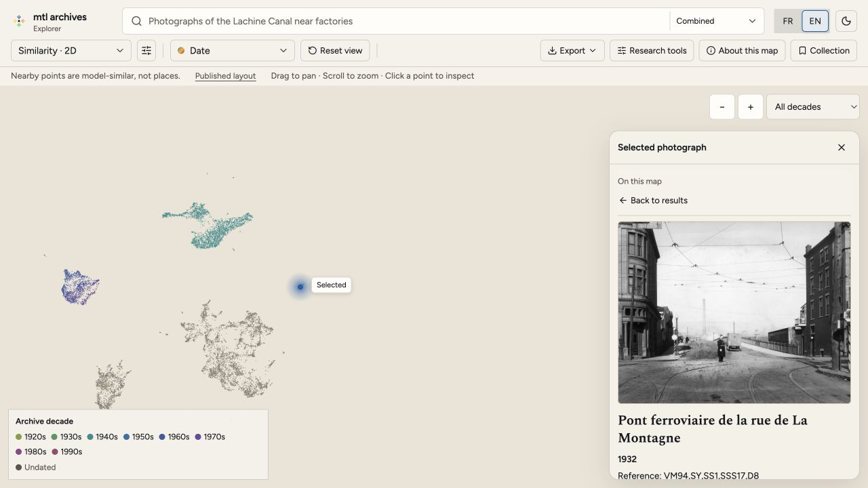Click Reset view button
The height and width of the screenshot is (488, 868).
(x=336, y=51)
